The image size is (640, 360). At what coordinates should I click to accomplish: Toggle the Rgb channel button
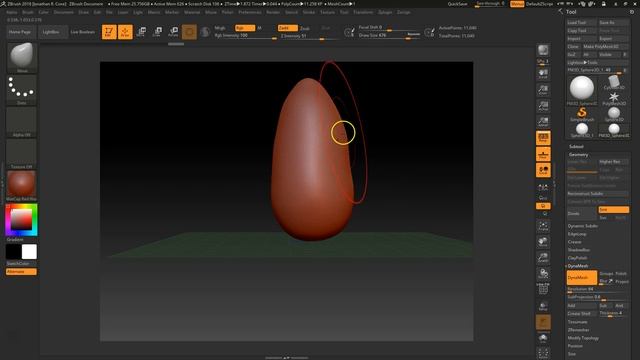tap(245, 28)
